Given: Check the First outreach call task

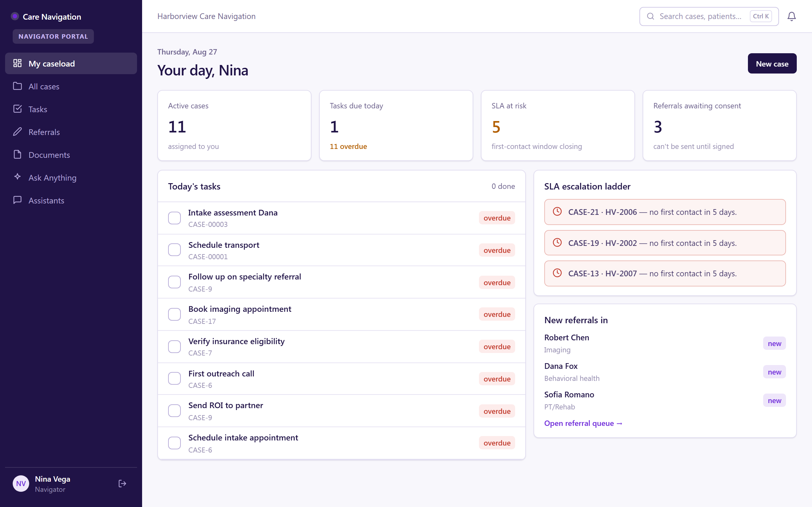Looking at the screenshot, I should pyautogui.click(x=174, y=379).
